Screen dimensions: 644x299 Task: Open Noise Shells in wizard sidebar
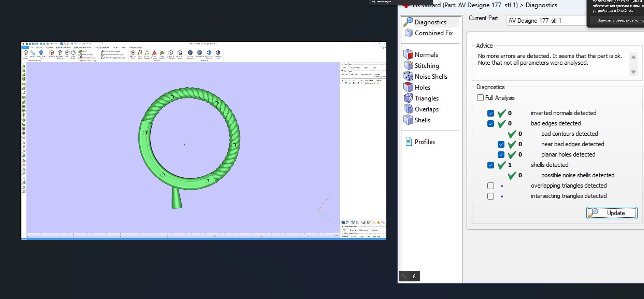431,77
